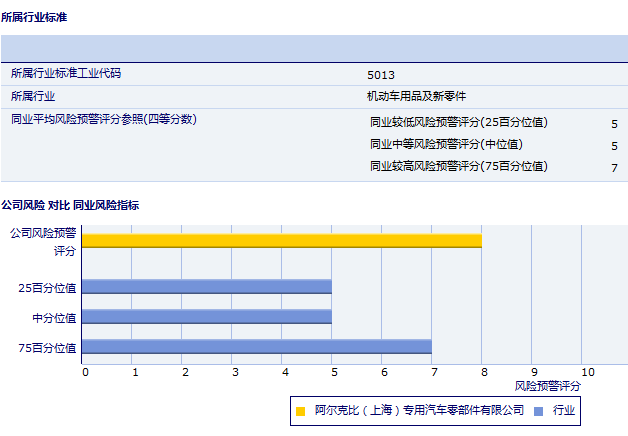Click x-axis tick label 10
The image size is (628, 436).
pyautogui.click(x=588, y=372)
